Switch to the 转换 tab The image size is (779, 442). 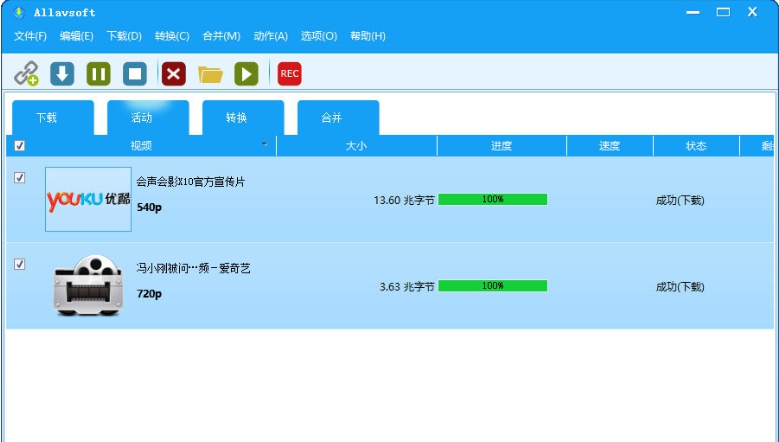[236, 118]
